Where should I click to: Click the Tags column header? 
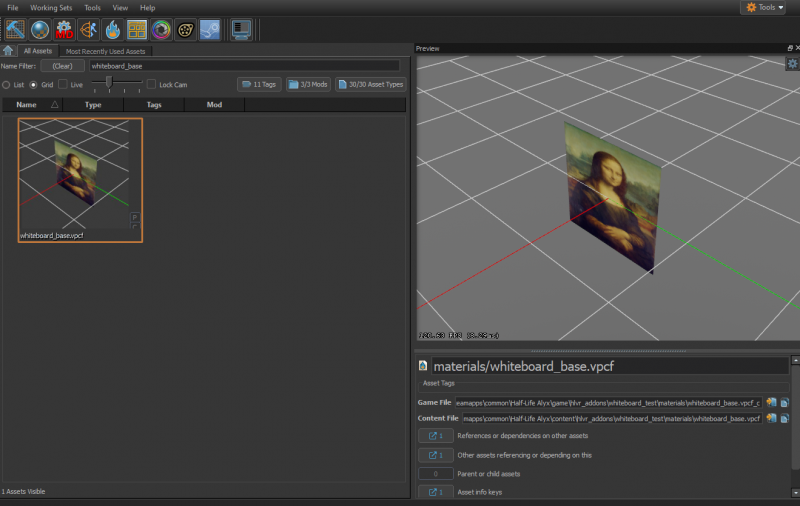(154, 105)
